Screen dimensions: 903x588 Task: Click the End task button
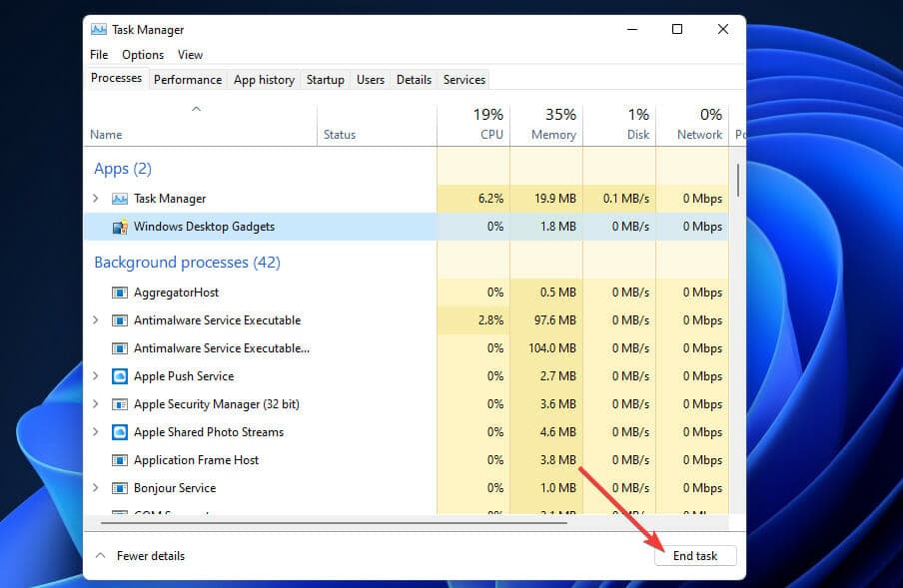(695, 556)
